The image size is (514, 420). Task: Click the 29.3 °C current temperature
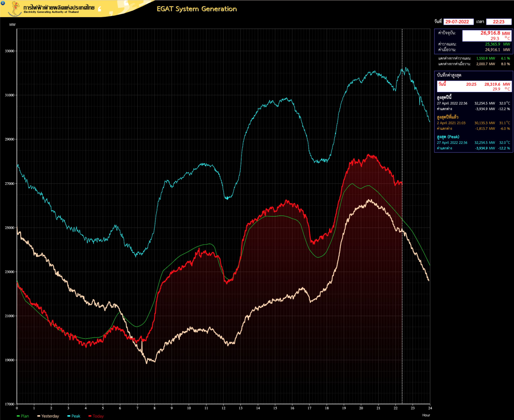click(500, 38)
